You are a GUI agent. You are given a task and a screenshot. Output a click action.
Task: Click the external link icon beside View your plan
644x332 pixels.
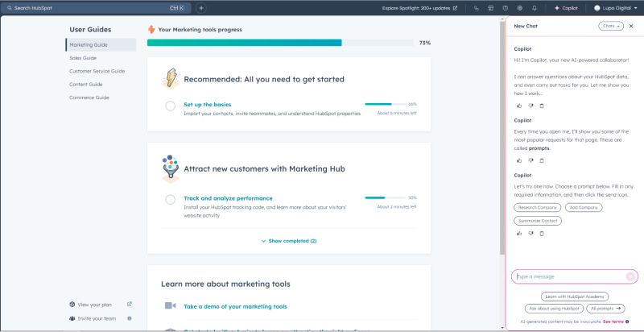[x=130, y=305]
